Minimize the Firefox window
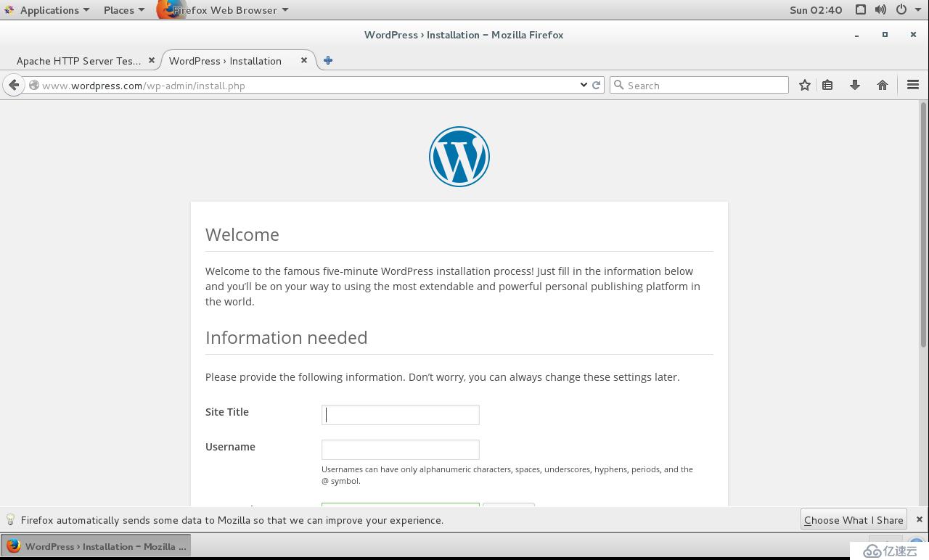Screen dimensions: 929x560 point(857,35)
